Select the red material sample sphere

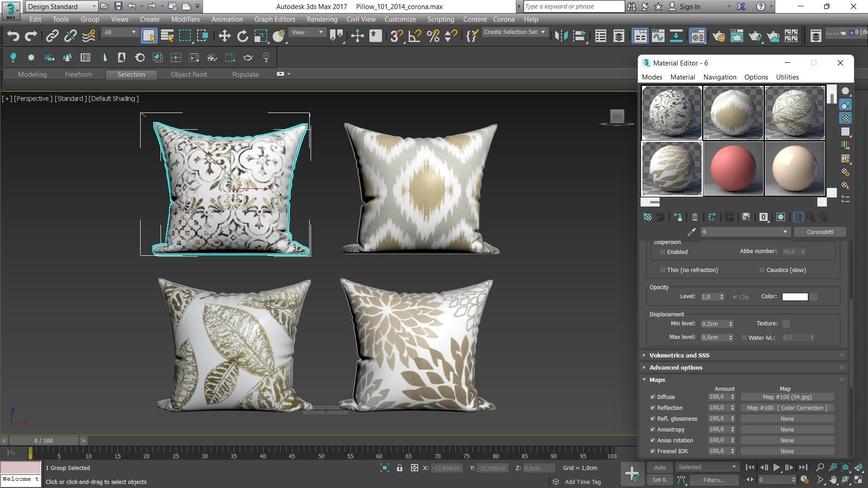733,169
